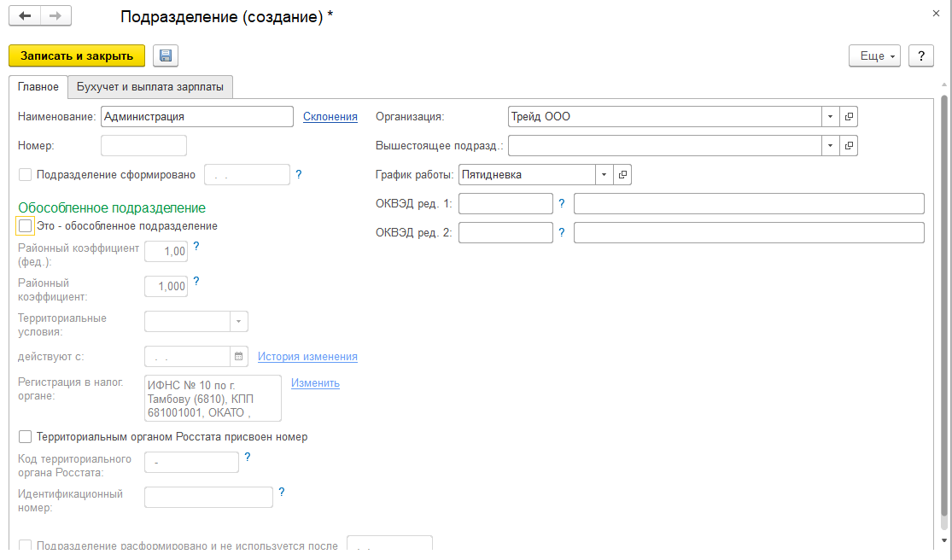Screen dimensions: 952x560
Task: Select the Главное tab
Action: [x=38, y=87]
